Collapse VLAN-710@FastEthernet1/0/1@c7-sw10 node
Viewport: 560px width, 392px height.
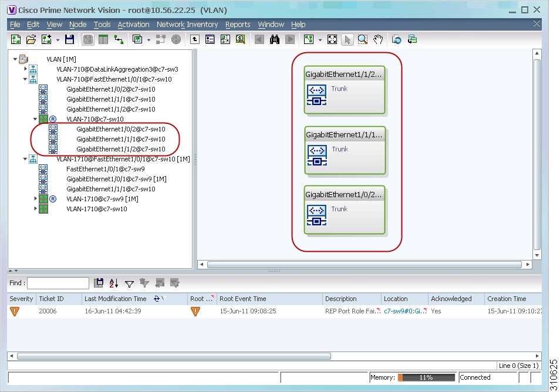tap(25, 79)
